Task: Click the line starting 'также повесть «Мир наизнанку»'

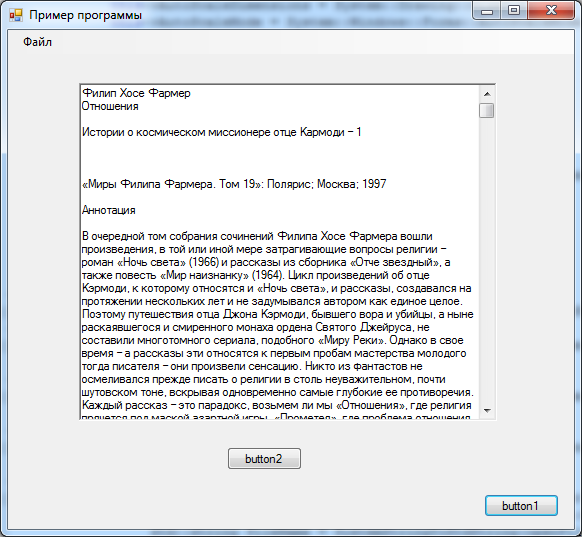Action: (255, 275)
